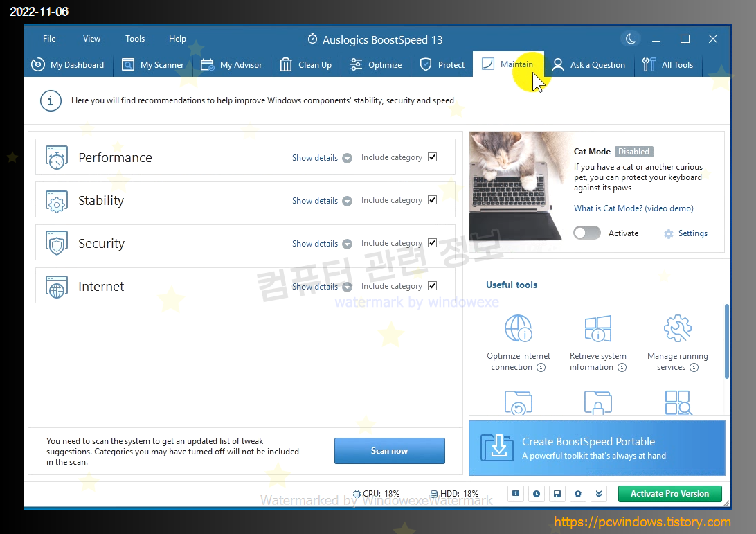Click the Cat Mode Disabled badge

[633, 152]
